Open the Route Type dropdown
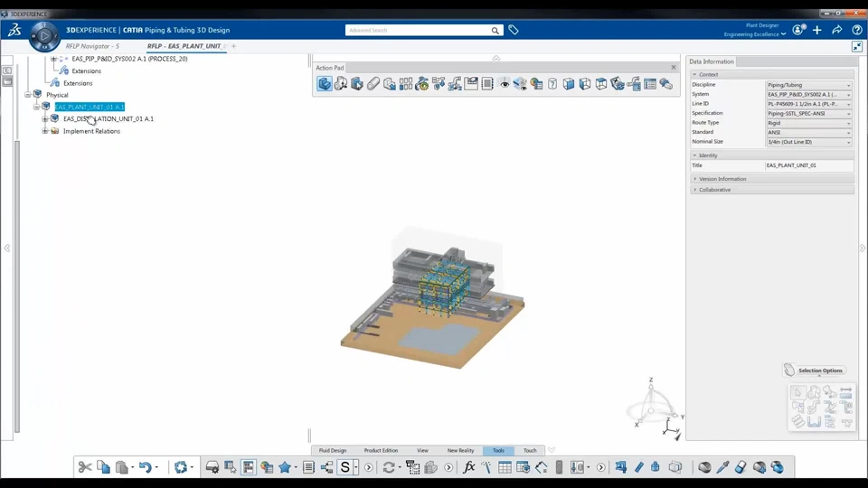 pyautogui.click(x=808, y=123)
